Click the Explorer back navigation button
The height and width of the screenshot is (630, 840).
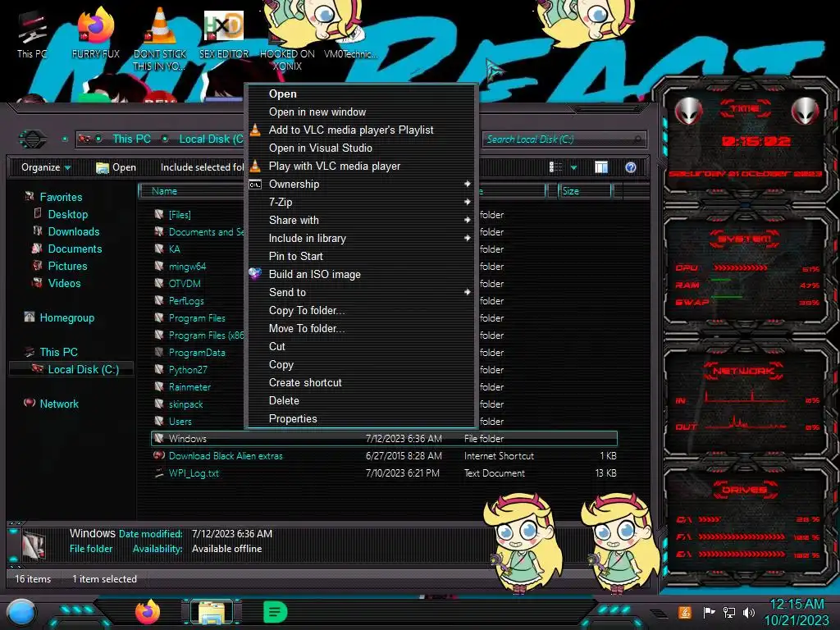33,139
